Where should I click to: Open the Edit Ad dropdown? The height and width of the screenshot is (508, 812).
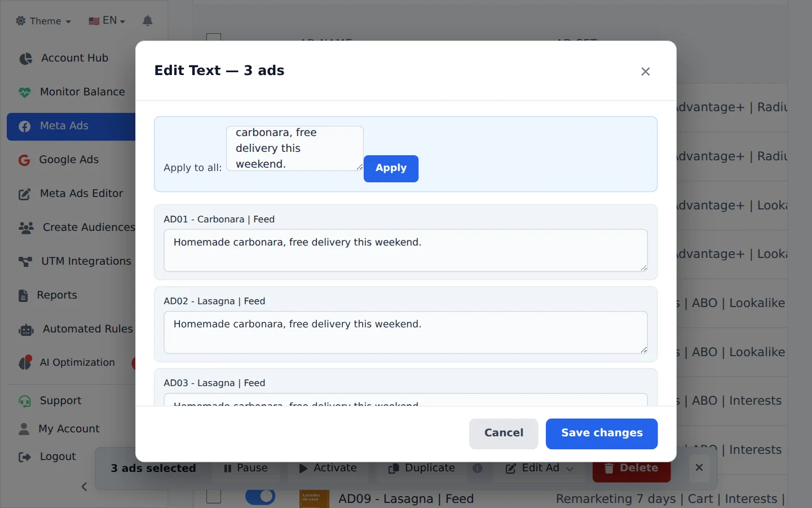[x=540, y=468]
